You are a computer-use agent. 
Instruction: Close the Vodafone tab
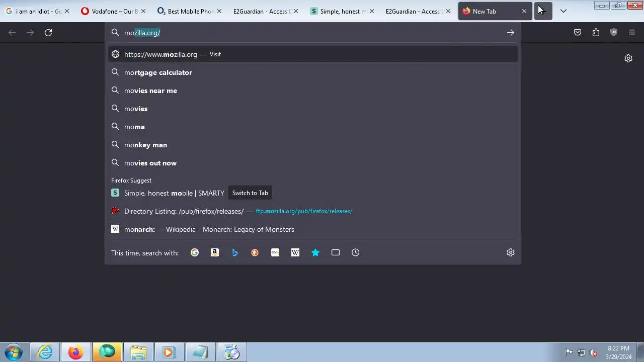point(143,11)
